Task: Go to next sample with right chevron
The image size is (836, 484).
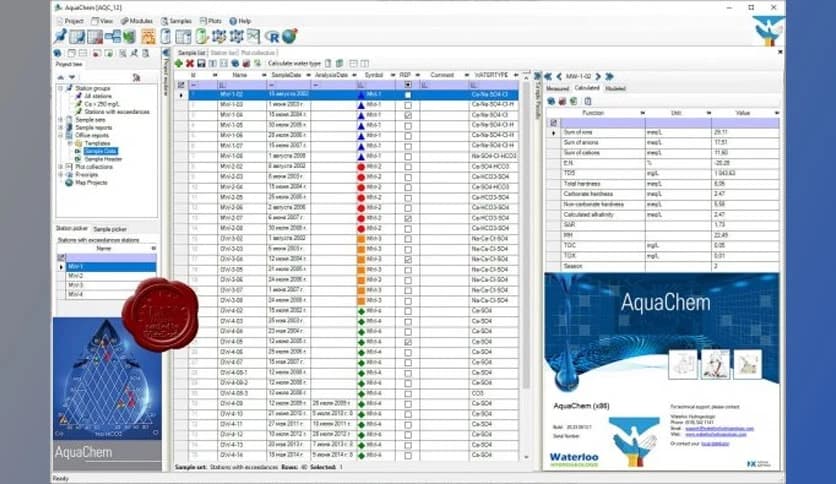Action: (x=598, y=77)
